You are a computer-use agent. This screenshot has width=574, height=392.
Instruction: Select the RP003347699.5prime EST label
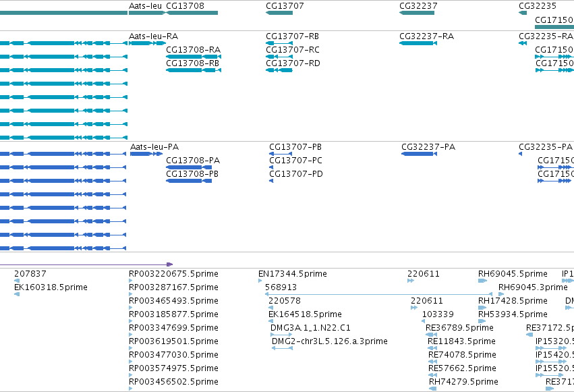click(x=173, y=328)
